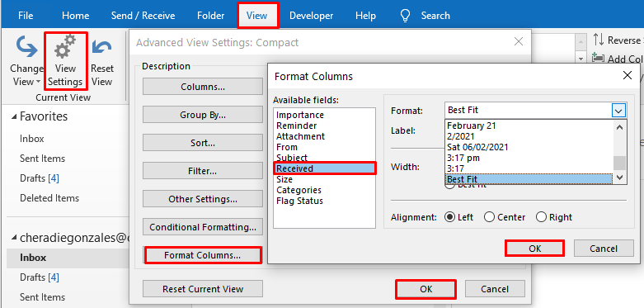The image size is (644, 308).
Task: Click the format list scrollbar thumb
Action: click(x=620, y=163)
